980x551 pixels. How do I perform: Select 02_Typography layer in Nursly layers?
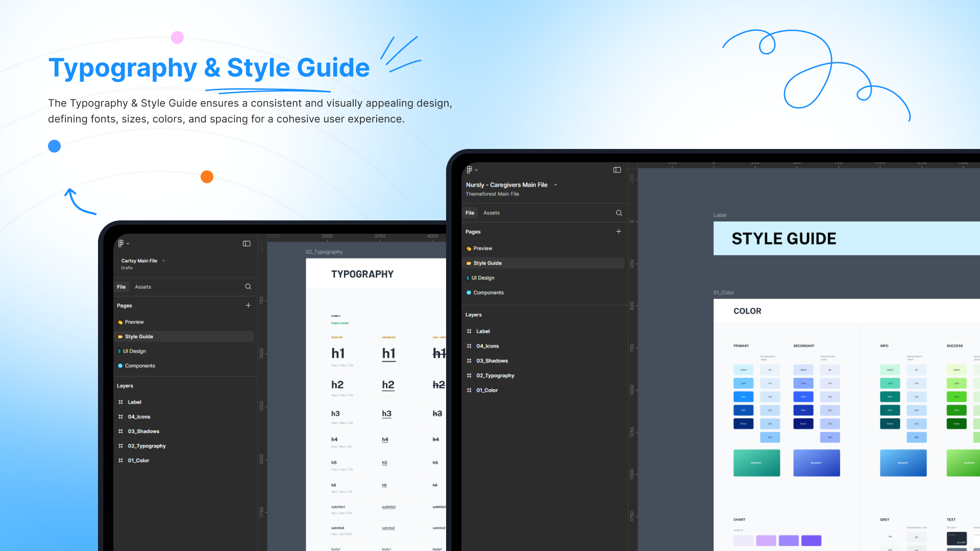tap(495, 375)
